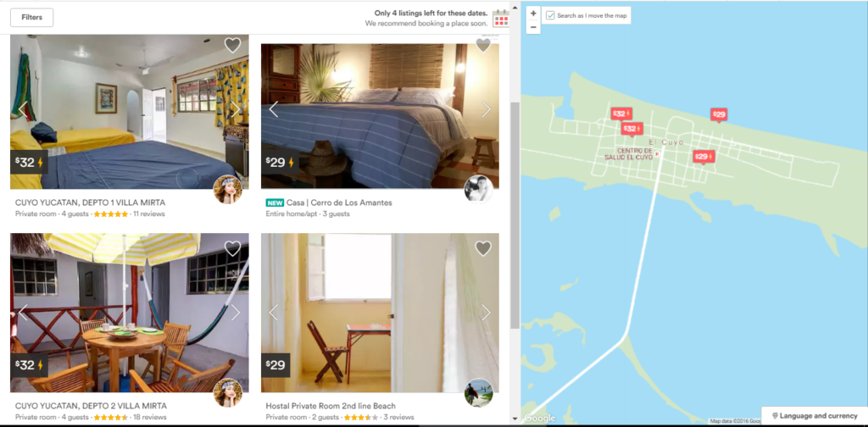868x427 pixels.
Task: Save the DEPTO 2 VILLA MIRTA listing with its heart icon
Action: (232, 248)
